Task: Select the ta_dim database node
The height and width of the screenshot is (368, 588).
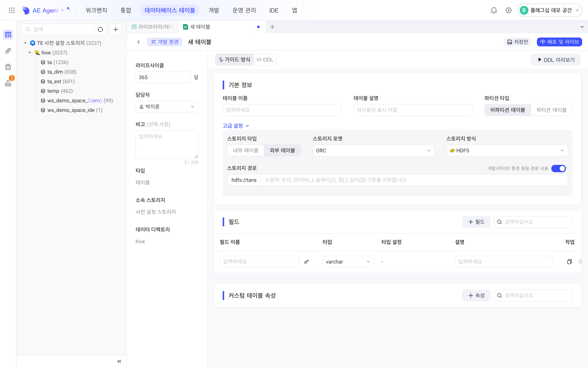Action: (x=59, y=72)
